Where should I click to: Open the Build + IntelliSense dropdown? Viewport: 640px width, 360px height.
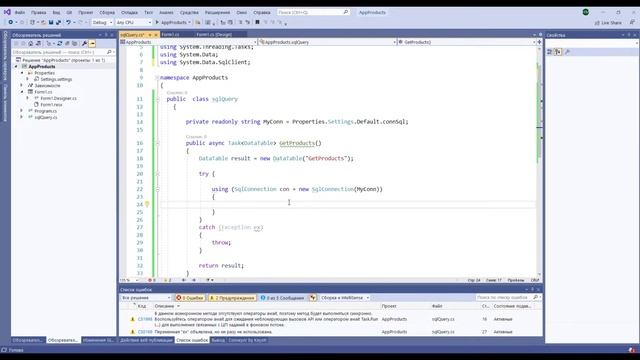(344, 298)
